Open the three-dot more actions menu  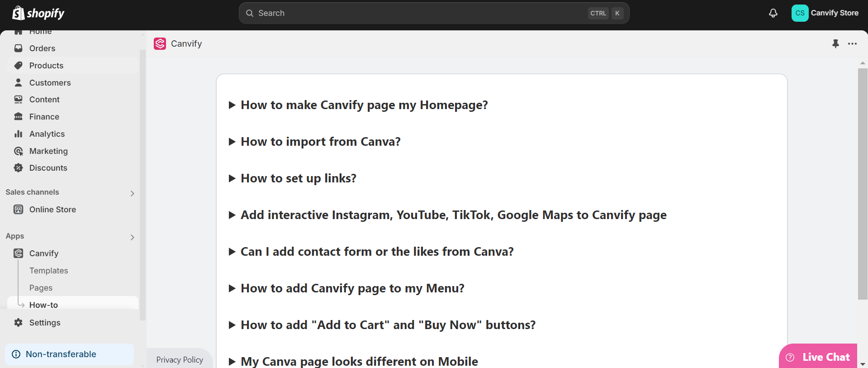click(x=852, y=43)
